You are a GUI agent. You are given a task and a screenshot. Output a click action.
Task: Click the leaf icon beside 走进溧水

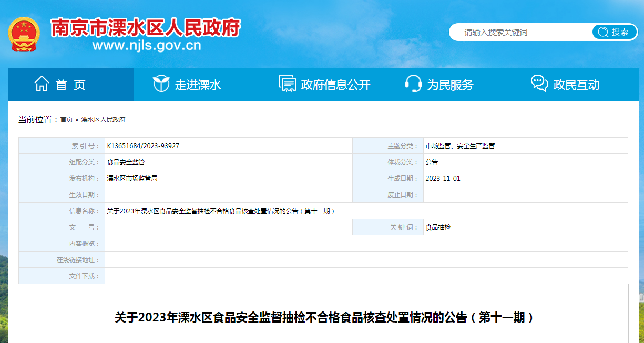click(x=161, y=84)
